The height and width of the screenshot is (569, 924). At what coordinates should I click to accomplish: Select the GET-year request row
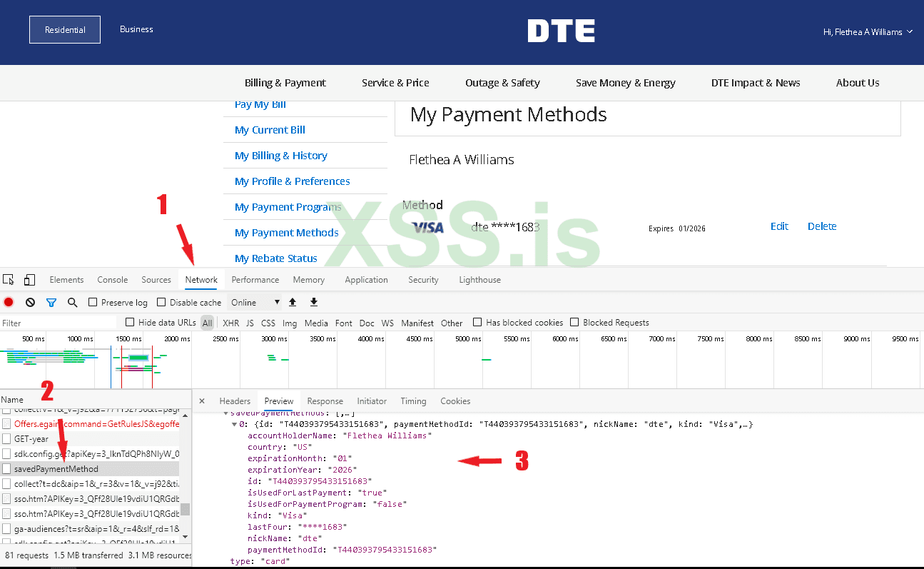90,439
